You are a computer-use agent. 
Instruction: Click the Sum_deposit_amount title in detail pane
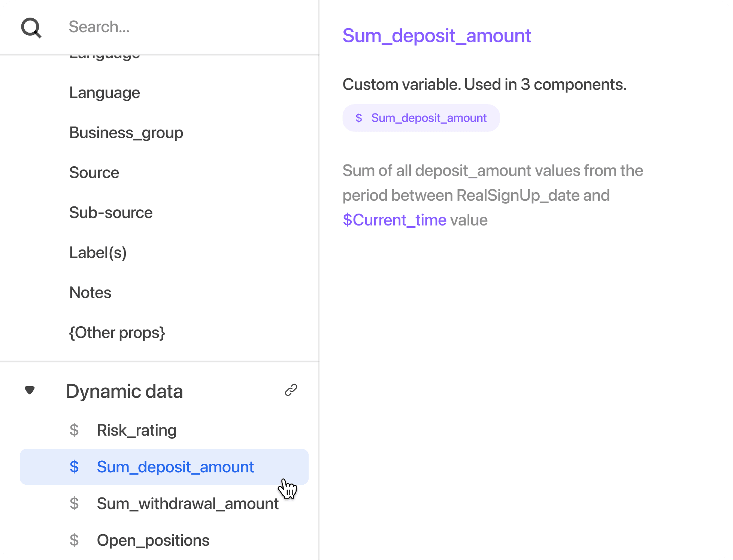point(437,36)
